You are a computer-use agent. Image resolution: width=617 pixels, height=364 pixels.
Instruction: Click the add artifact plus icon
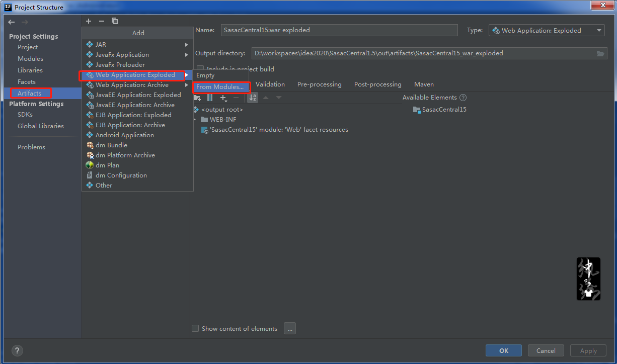[x=89, y=21]
